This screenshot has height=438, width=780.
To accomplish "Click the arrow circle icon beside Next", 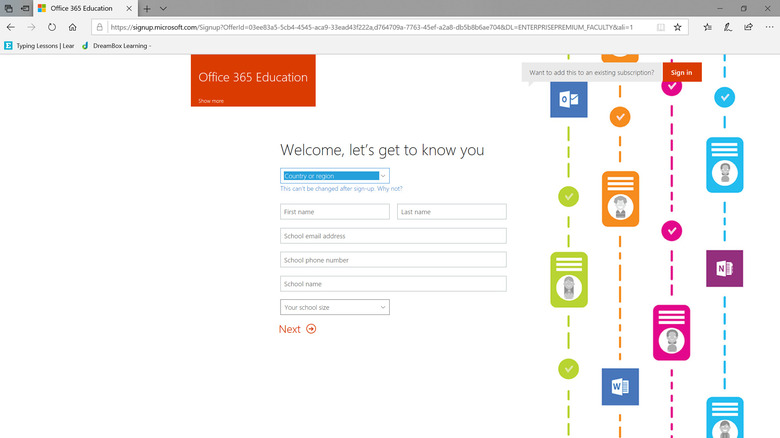I will click(311, 329).
